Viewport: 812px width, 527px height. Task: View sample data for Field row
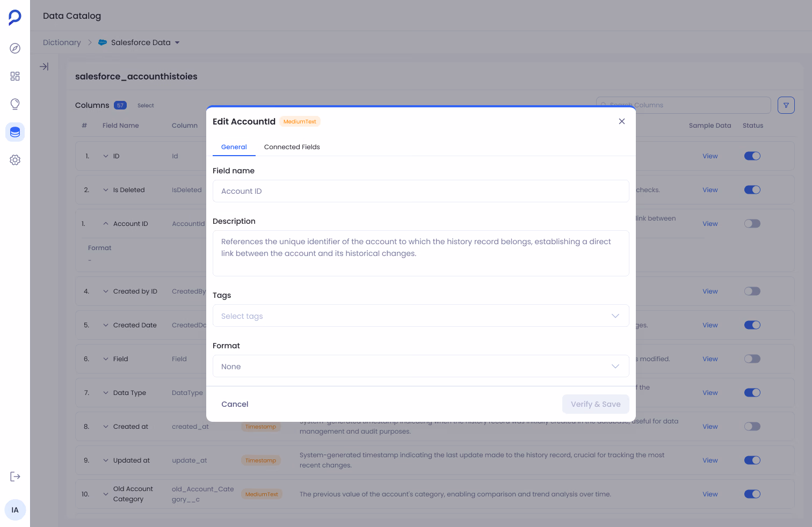[710, 359]
